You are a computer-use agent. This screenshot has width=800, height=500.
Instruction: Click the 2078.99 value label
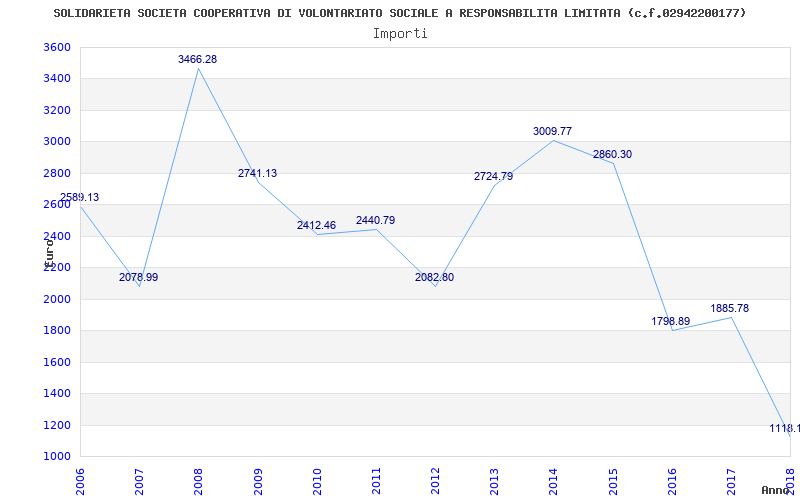[x=139, y=278]
